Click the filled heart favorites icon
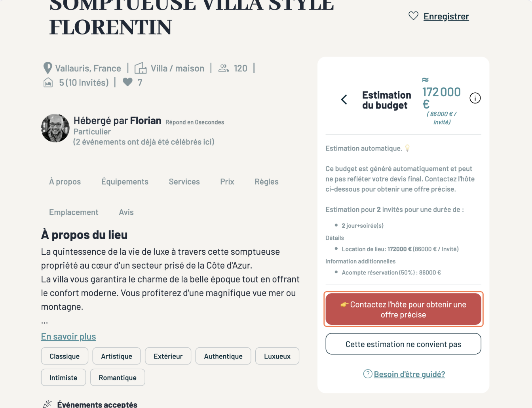The image size is (532, 408). click(127, 82)
